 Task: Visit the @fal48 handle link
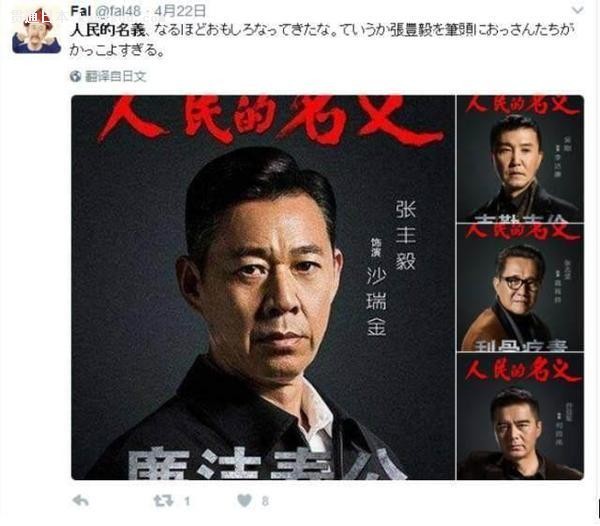click(x=118, y=11)
